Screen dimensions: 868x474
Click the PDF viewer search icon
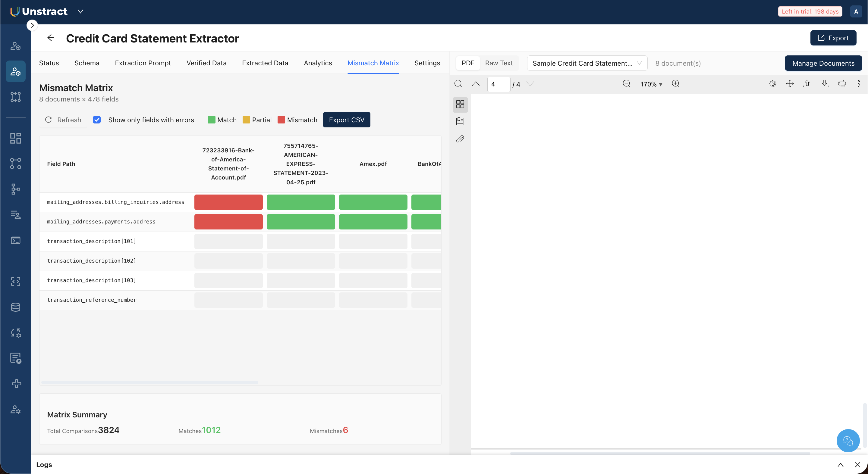pyautogui.click(x=458, y=84)
